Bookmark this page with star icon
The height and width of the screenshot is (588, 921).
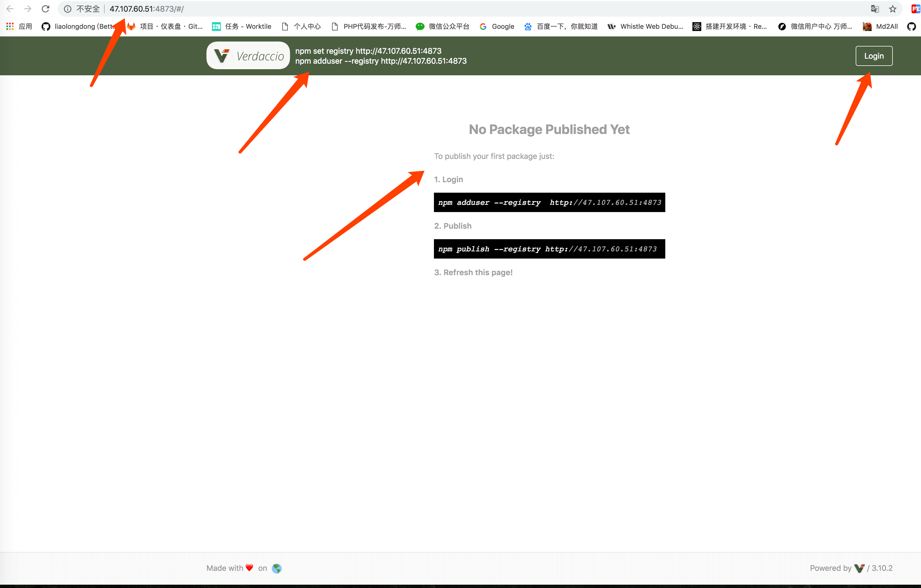click(893, 9)
